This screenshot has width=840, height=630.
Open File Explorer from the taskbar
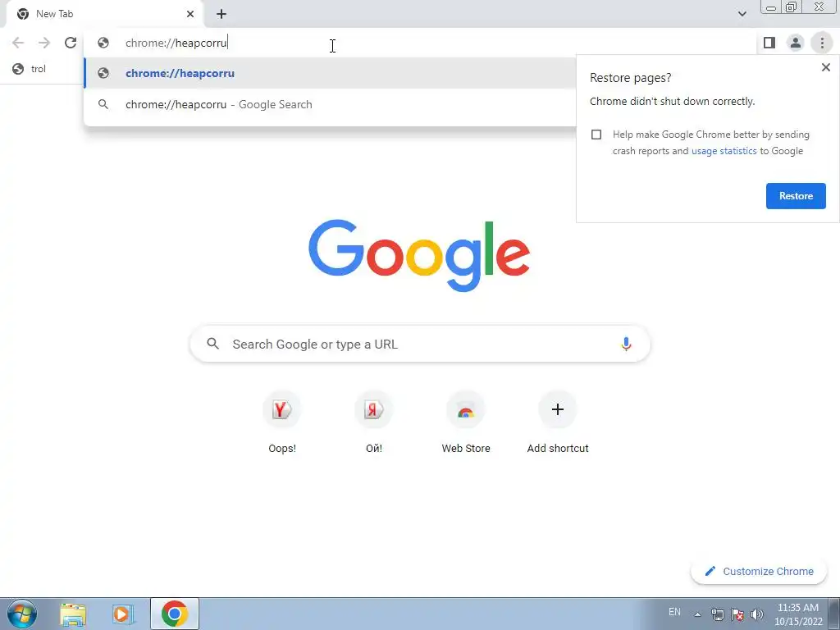pyautogui.click(x=73, y=614)
